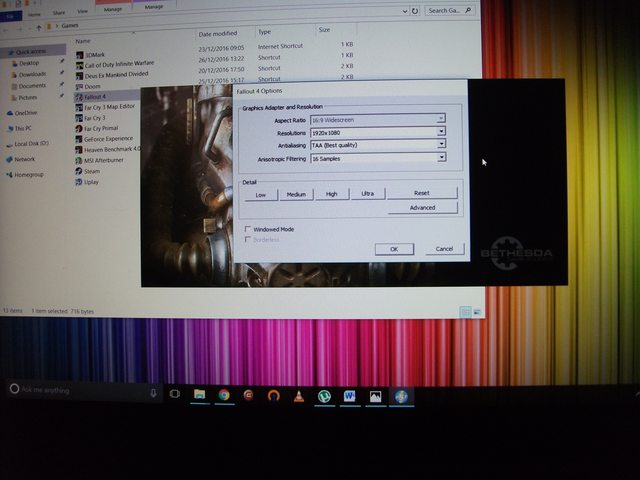Sort files by the Date modified column
The height and width of the screenshot is (480, 640).
point(218,34)
